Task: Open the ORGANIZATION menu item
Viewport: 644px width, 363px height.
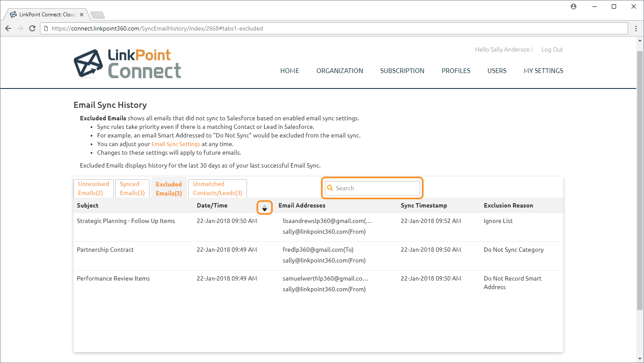Action: point(340,71)
